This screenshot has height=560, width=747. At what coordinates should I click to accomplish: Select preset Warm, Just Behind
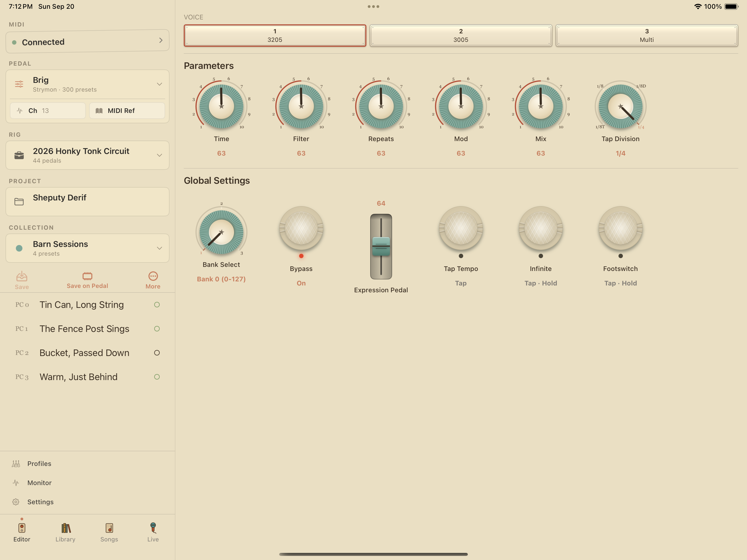coord(87,377)
